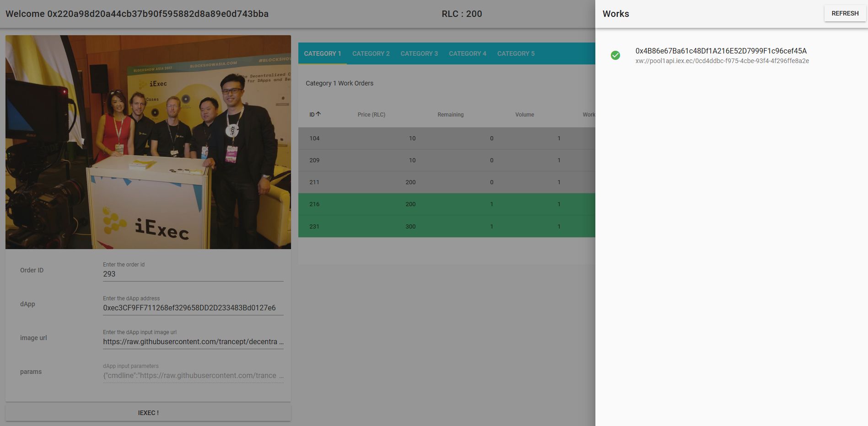Refresh the Works list
868x426 pixels.
(x=845, y=13)
